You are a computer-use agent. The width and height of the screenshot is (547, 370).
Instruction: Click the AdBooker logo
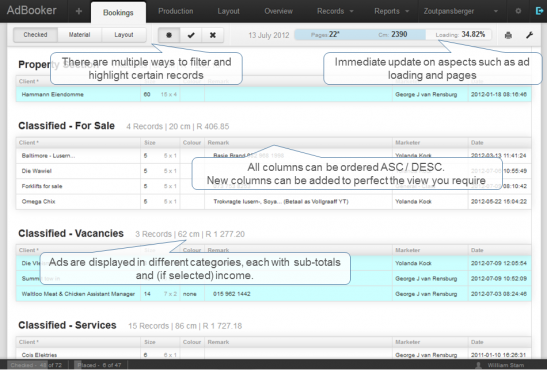pos(31,10)
